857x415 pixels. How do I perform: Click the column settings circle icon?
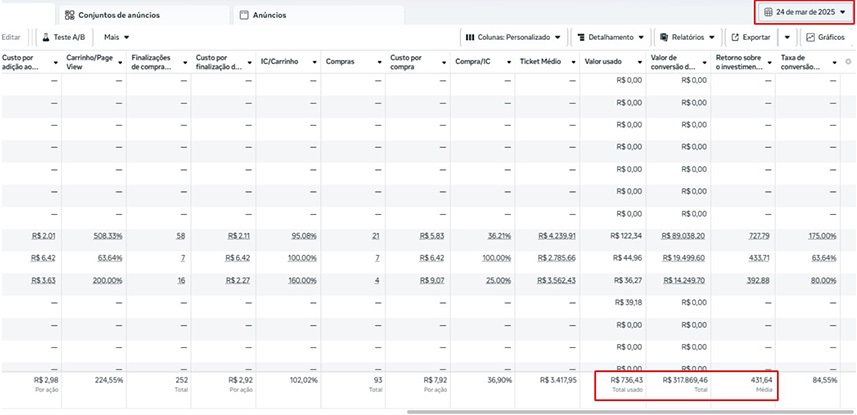[x=848, y=62]
